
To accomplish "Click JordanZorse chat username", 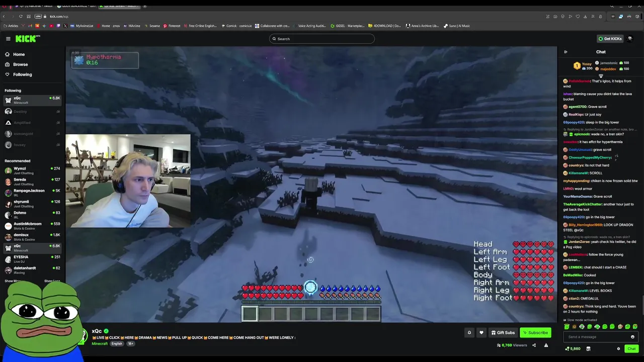I will pyautogui.click(x=579, y=242).
